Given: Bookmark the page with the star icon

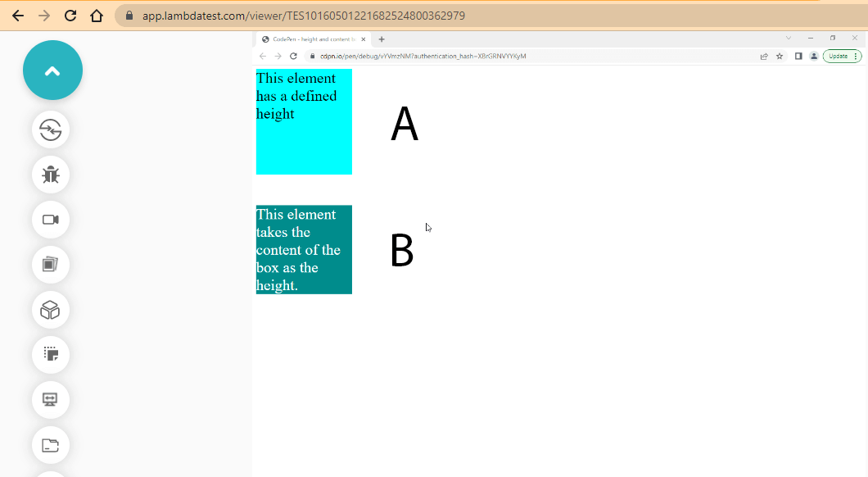Looking at the screenshot, I should coord(780,56).
